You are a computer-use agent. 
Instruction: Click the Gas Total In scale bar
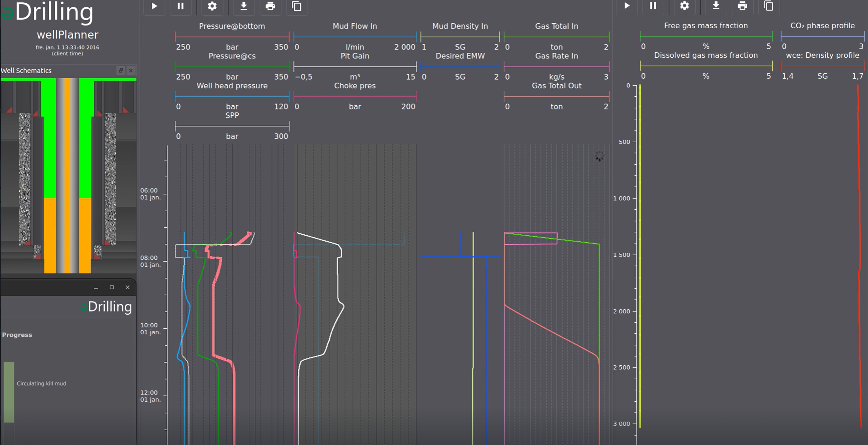[556, 37]
